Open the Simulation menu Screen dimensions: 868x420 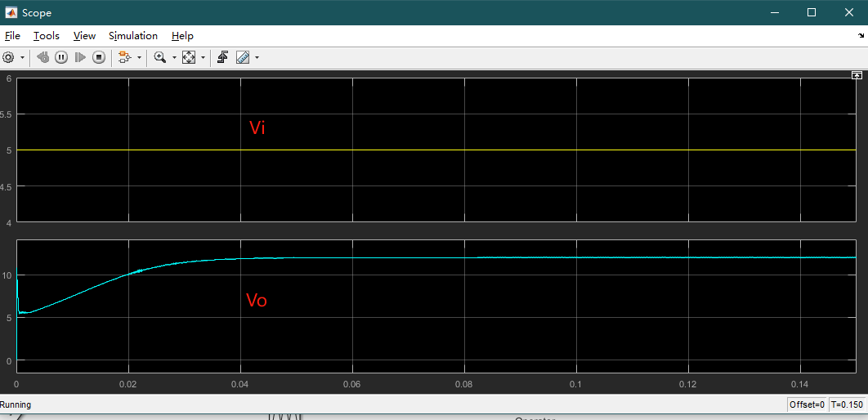[133, 35]
